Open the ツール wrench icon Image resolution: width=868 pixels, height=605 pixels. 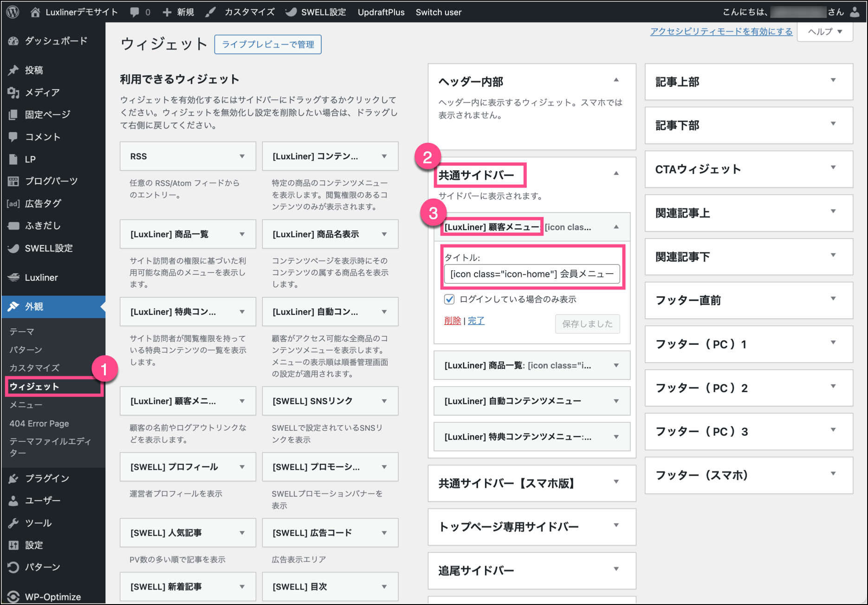coord(13,523)
